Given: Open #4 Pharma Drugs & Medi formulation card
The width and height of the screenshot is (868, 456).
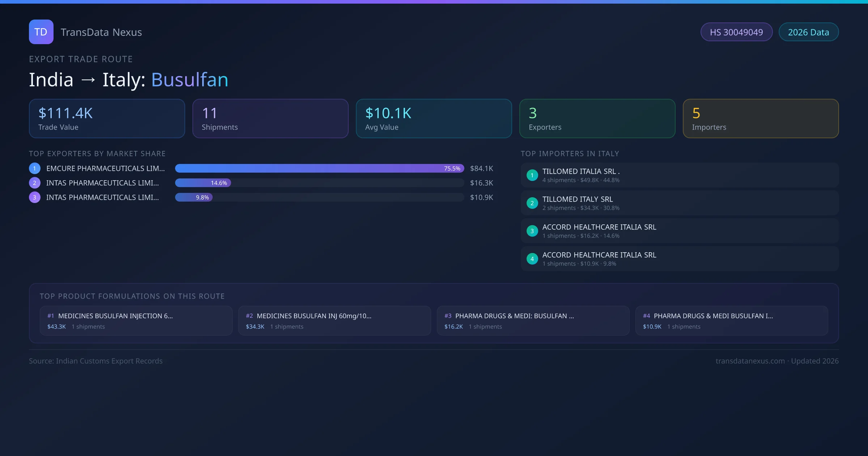Looking at the screenshot, I should [x=732, y=321].
